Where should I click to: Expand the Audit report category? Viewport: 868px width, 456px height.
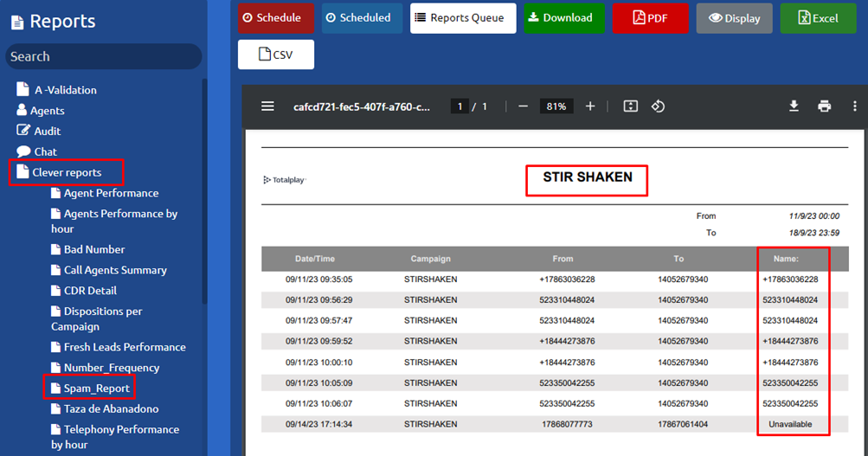pyautogui.click(x=47, y=131)
